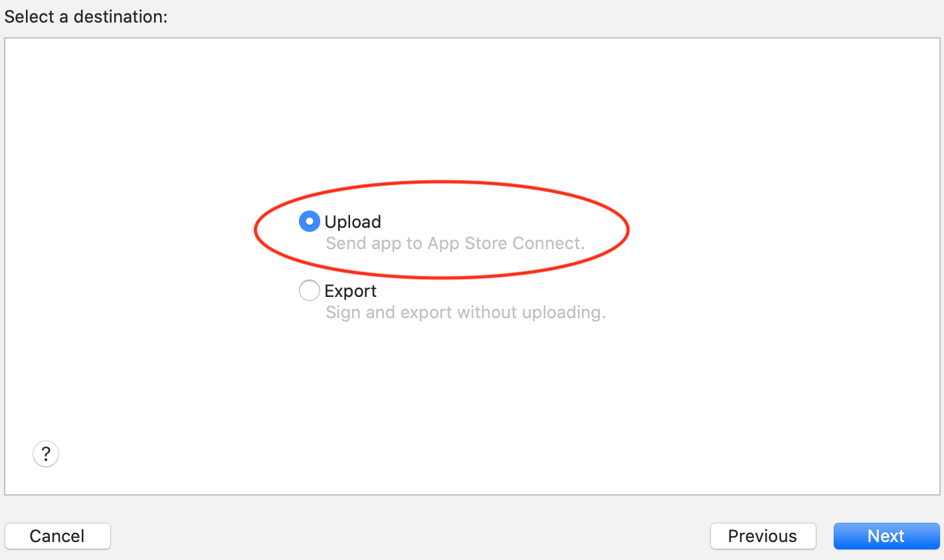The image size is (944, 560).
Task: Confirm Upload to App Store Connect selection
Action: pyautogui.click(x=309, y=221)
